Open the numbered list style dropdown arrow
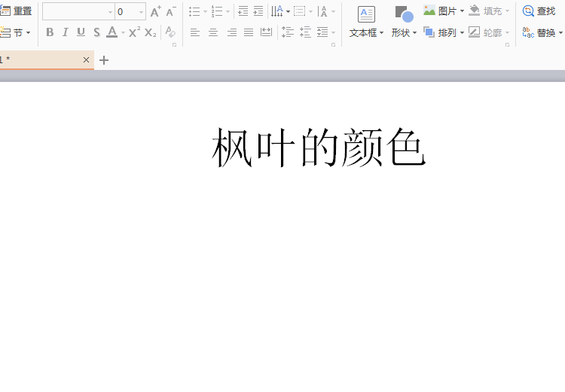The image size is (565, 392). click(228, 12)
